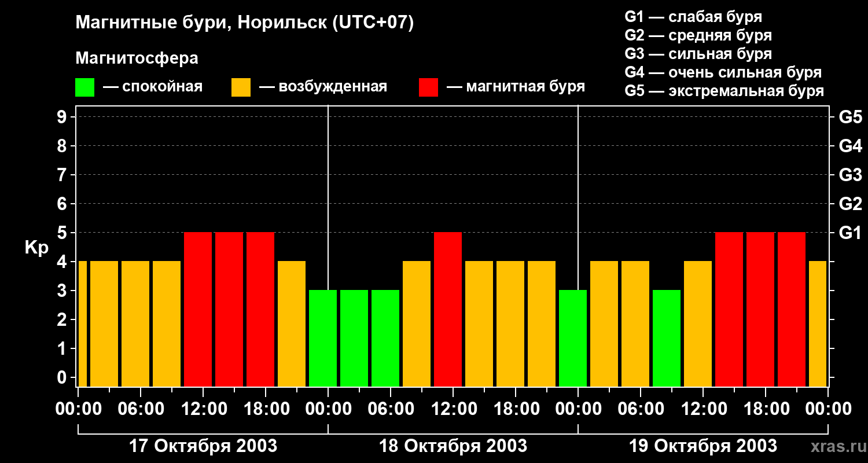Click the green 'спокойная' legend swatch
Image resolution: width=868 pixels, height=463 pixels.
pos(84,87)
